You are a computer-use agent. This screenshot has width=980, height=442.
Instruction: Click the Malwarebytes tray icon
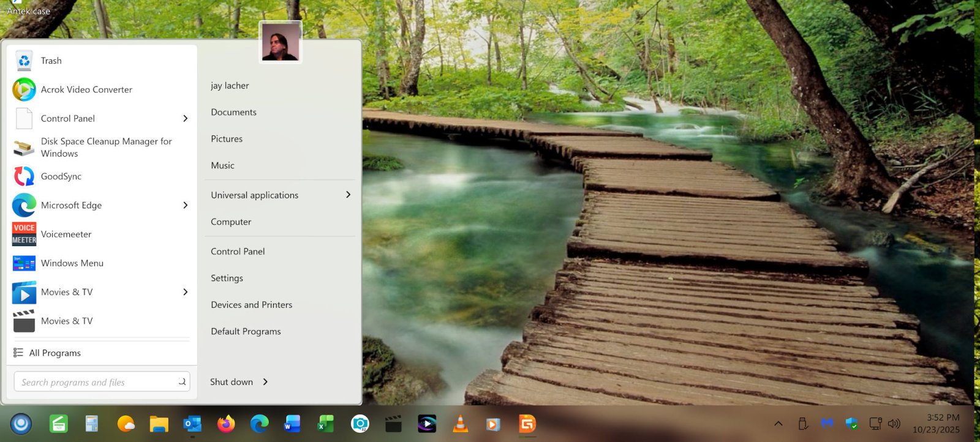tap(827, 423)
